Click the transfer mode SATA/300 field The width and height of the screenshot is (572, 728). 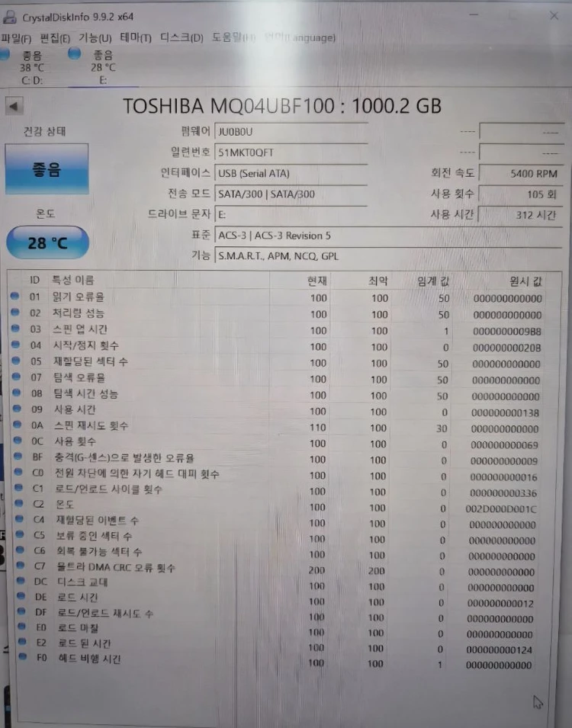(291, 194)
